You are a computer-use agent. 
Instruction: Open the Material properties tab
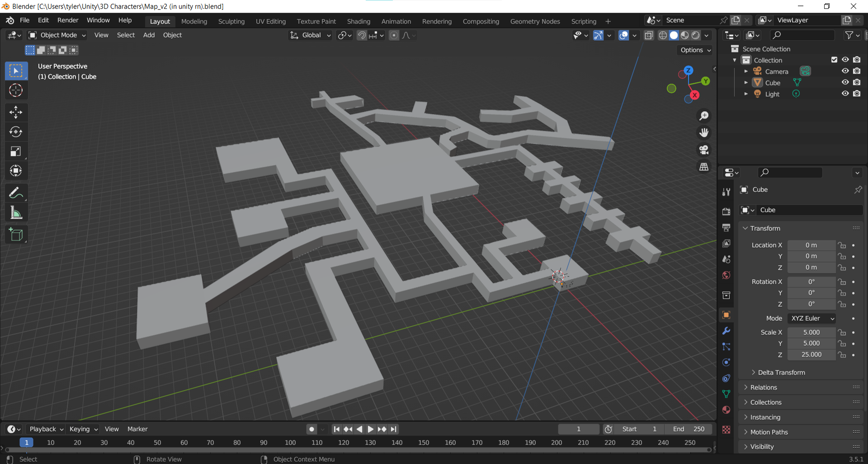click(726, 410)
